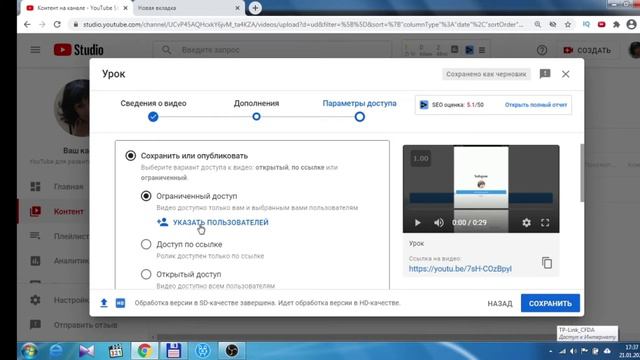Viewport: 640px width, 360px height.
Task: Click the zoom magnifier icon in the address bar
Action: tap(538, 24)
